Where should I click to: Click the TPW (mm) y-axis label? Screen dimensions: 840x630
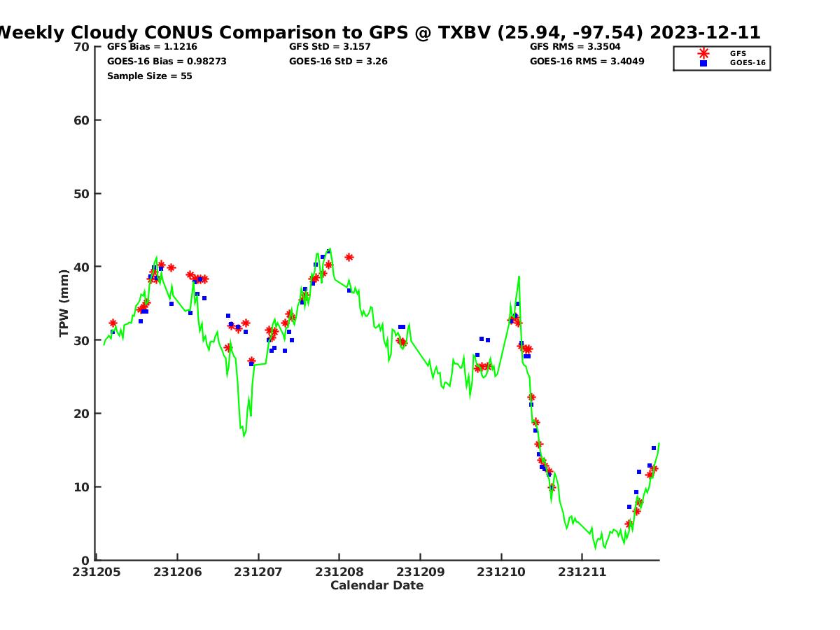tap(64, 303)
